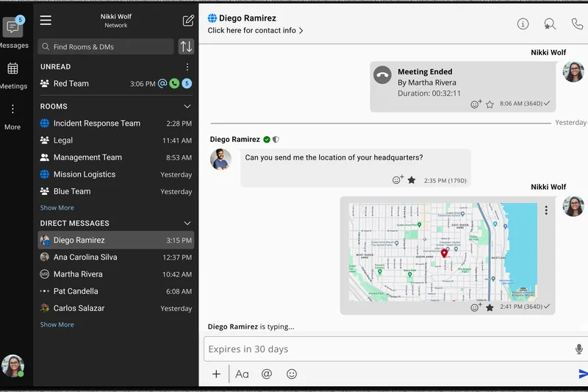
Task: Collapse the Rooms section
Action: 187,107
